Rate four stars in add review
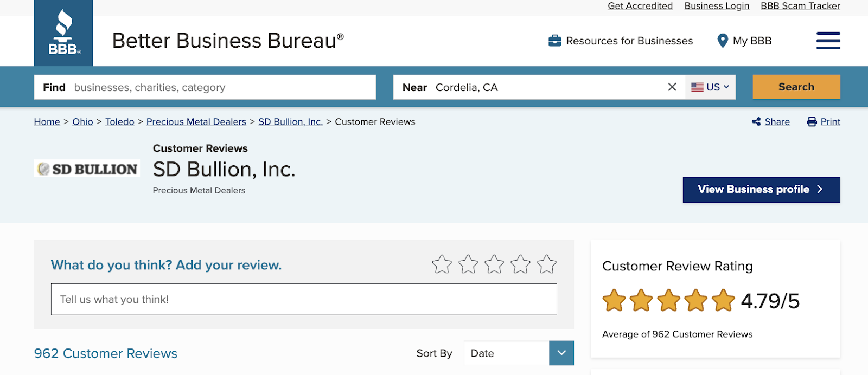The image size is (868, 375). click(520, 264)
